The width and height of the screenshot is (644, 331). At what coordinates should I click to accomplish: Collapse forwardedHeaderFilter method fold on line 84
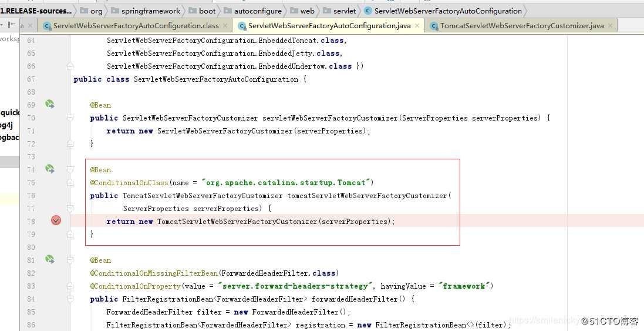[70, 299]
